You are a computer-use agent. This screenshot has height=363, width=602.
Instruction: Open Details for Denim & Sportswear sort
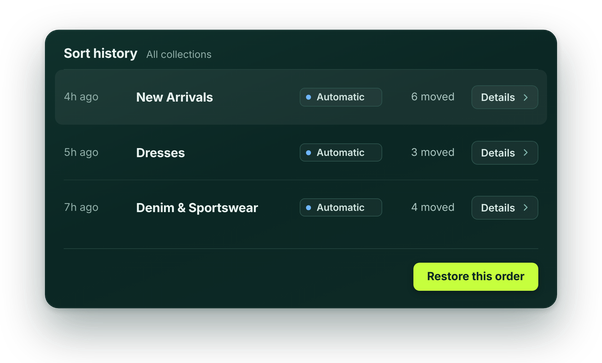pos(504,208)
